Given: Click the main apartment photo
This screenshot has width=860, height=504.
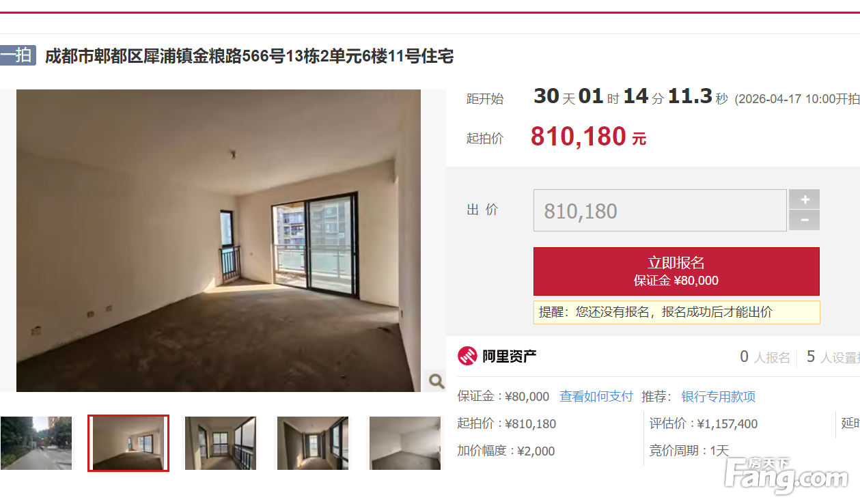Looking at the screenshot, I should click(219, 240).
